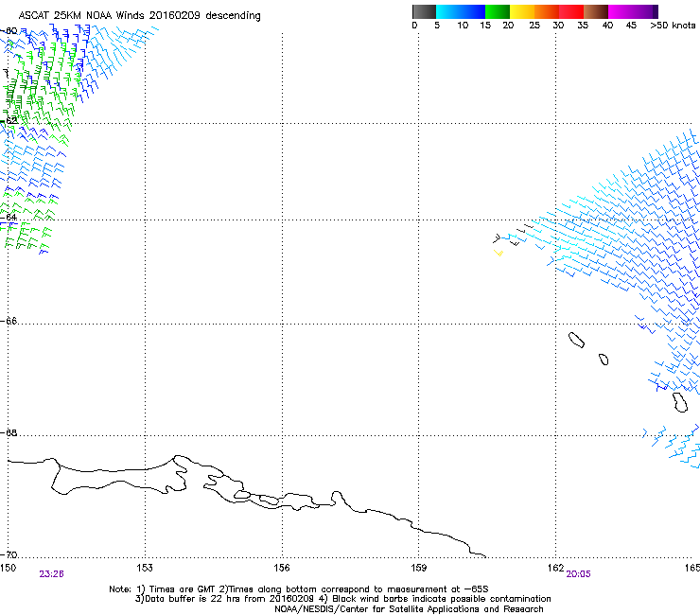Click the -68 latitude axis label

click(x=9, y=432)
